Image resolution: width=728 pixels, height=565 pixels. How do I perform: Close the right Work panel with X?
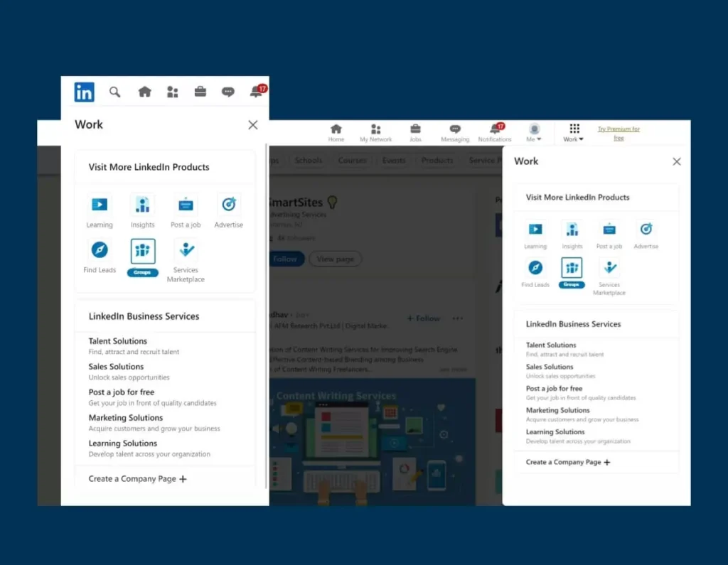point(676,161)
